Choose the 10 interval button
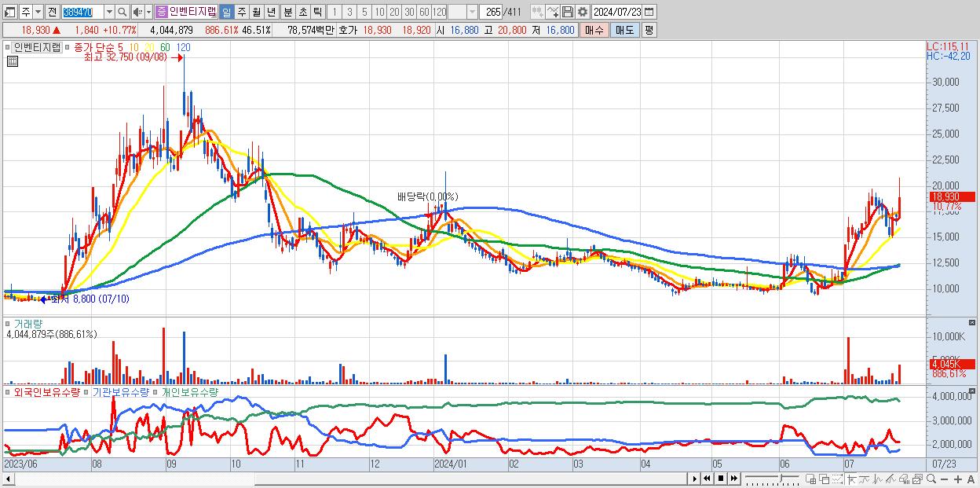 [x=379, y=12]
